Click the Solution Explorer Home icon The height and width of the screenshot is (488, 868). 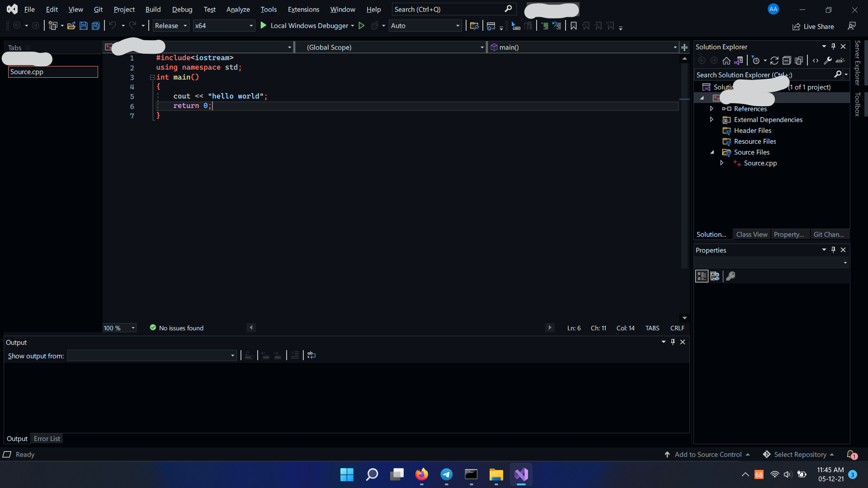tap(726, 61)
